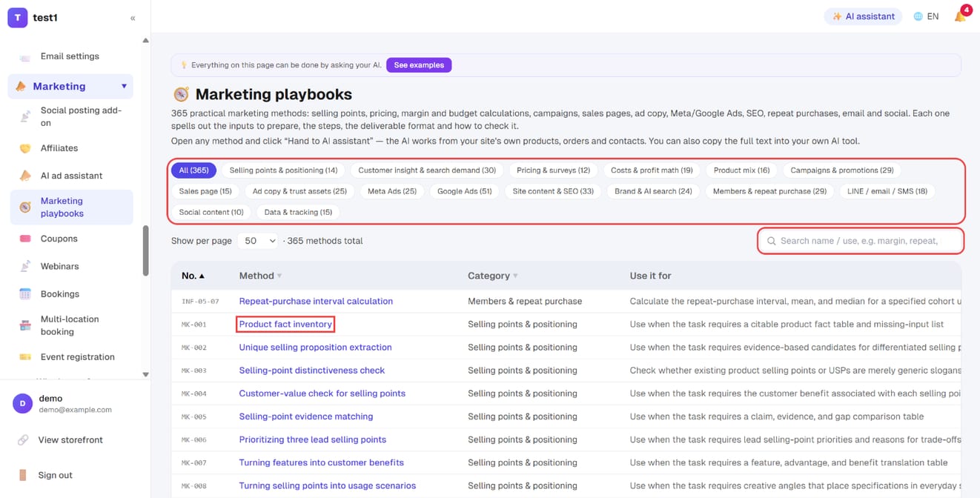Click the sidebar scroll up arrow

145,41
